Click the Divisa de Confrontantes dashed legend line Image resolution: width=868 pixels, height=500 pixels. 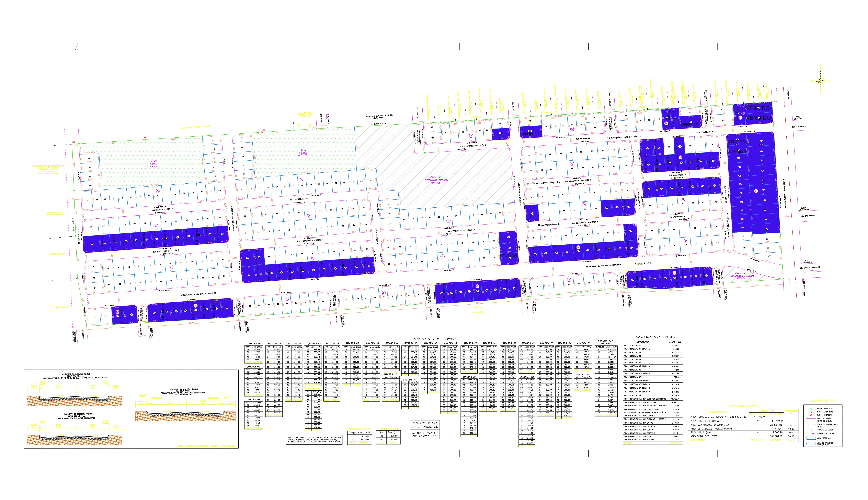click(x=811, y=424)
